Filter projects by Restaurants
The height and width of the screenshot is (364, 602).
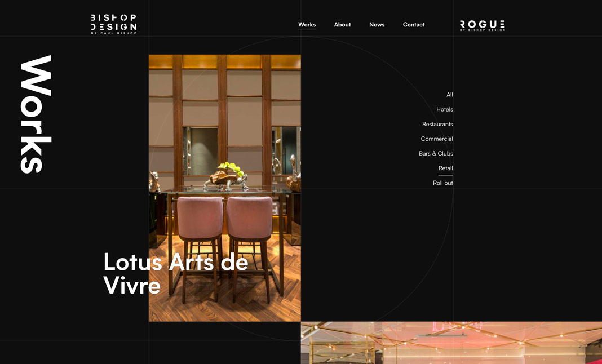pos(437,124)
